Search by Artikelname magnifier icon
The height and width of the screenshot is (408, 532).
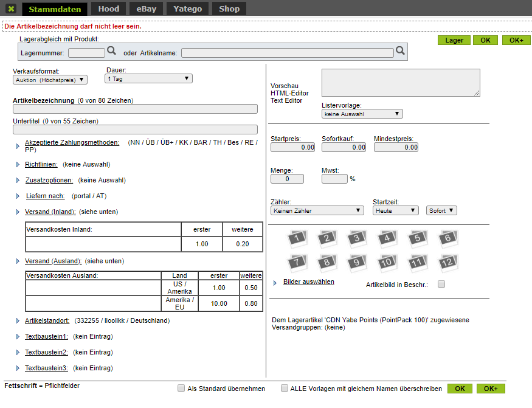coord(400,51)
